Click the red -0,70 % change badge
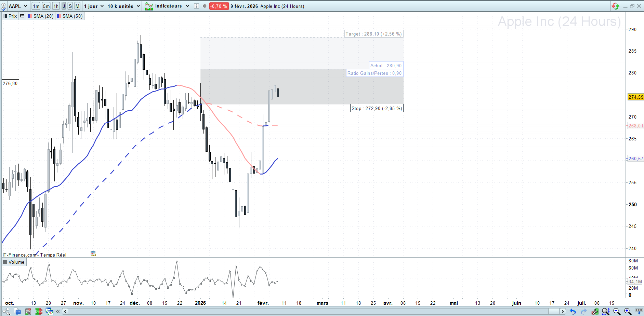The image size is (644, 316). (219, 6)
